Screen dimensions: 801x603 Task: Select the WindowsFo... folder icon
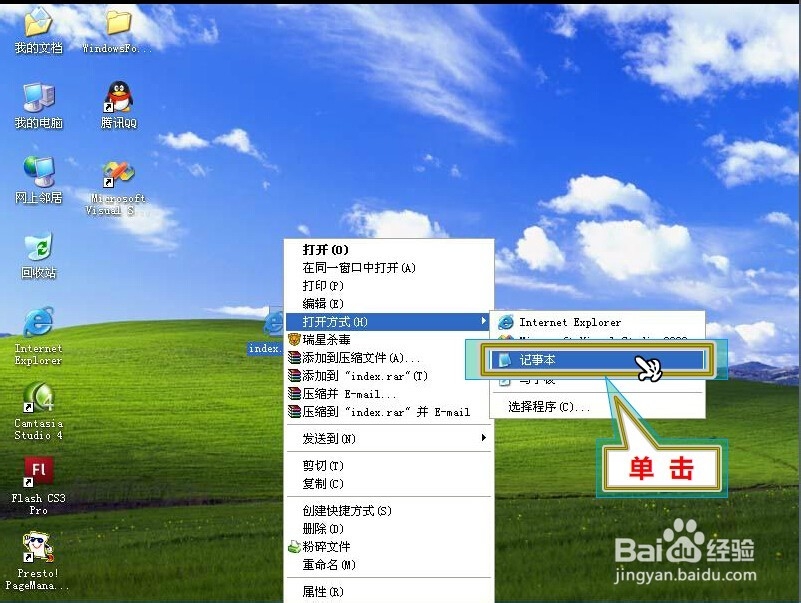(117, 31)
